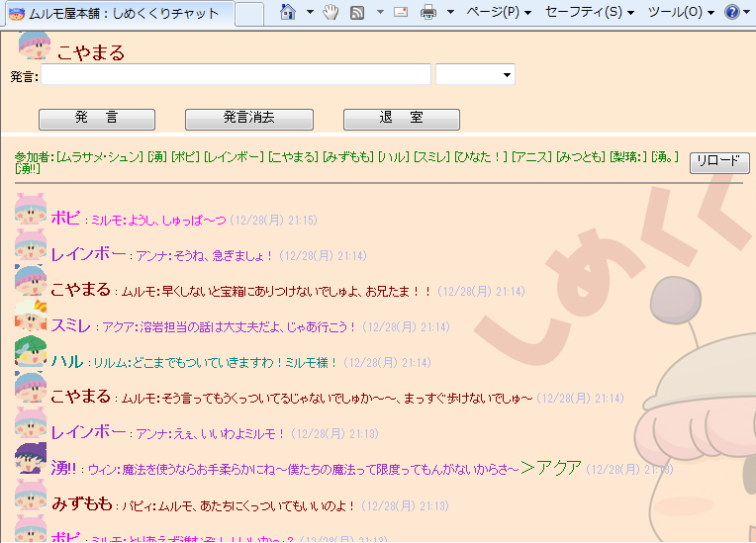Image resolution: width=756 pixels, height=543 pixels.
Task: Open a new blank tab
Action: [x=249, y=14]
